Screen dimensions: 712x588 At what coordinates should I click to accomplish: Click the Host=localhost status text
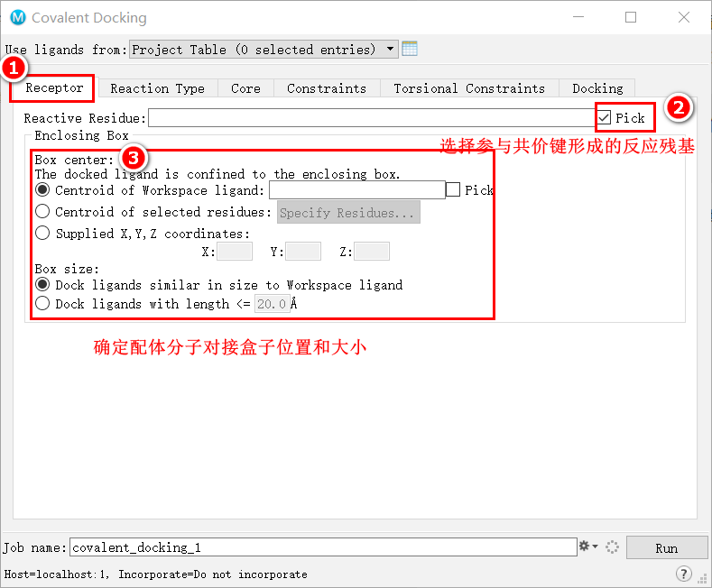(156, 574)
